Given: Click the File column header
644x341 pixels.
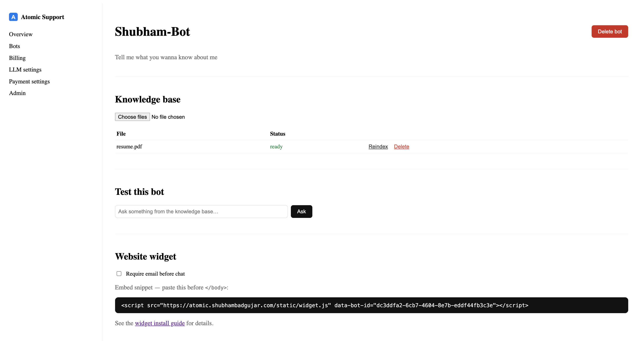Looking at the screenshot, I should [x=121, y=134].
